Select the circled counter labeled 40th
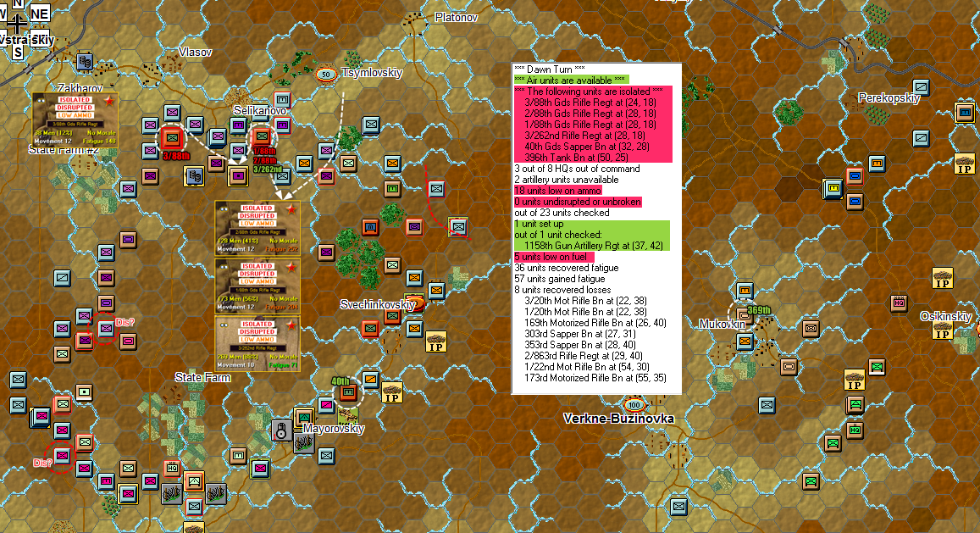980x533 pixels. pos(349,393)
